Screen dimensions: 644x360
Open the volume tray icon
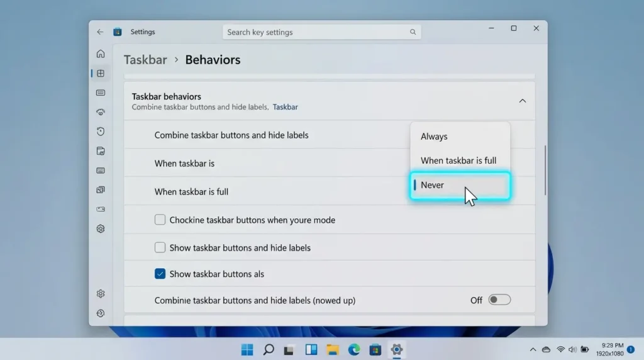572,350
